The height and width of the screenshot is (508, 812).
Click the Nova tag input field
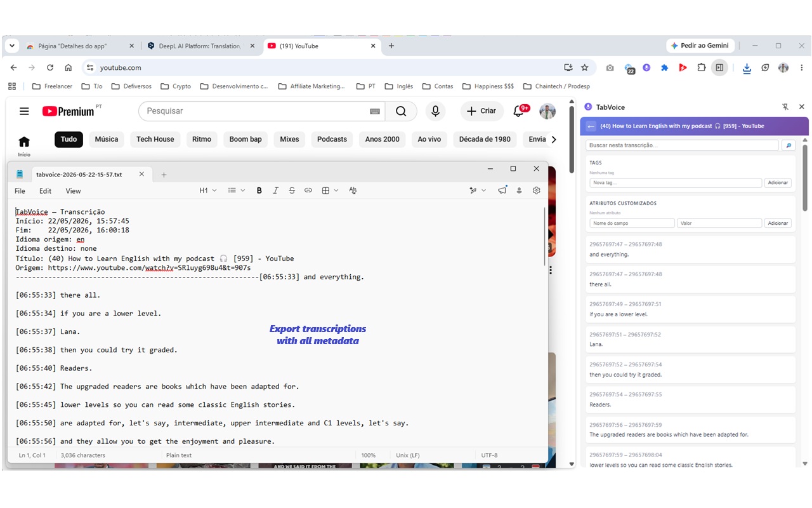[676, 183]
